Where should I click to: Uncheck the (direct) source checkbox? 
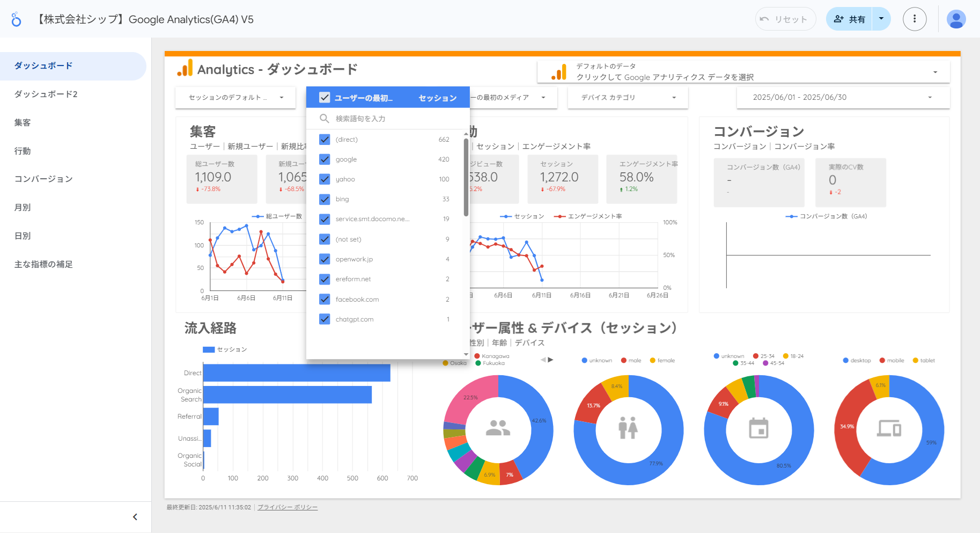coord(325,140)
